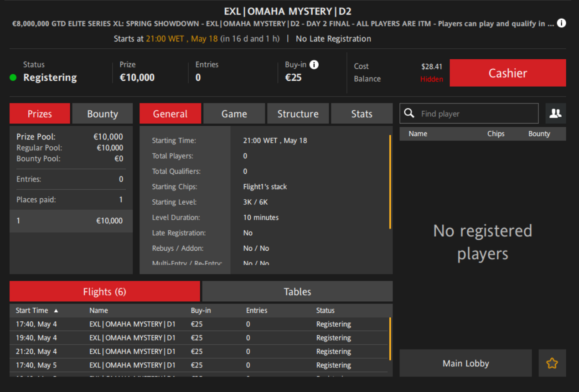This screenshot has width=579, height=392.
Task: Click the magnifier search icon
Action: click(409, 113)
